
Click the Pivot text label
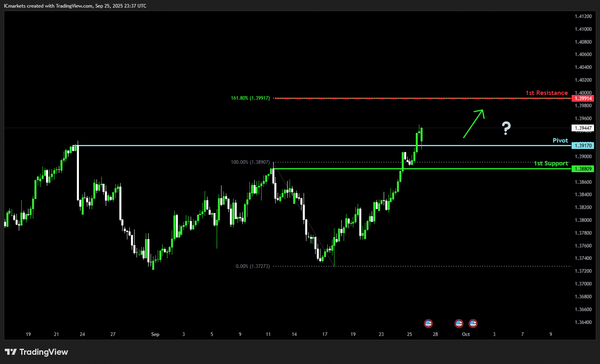560,141
